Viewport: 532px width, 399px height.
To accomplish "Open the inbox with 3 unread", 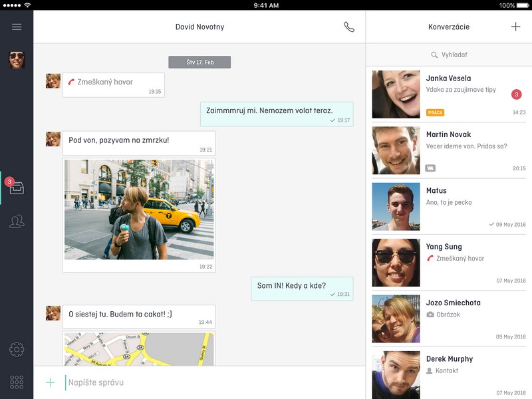I will 17,188.
